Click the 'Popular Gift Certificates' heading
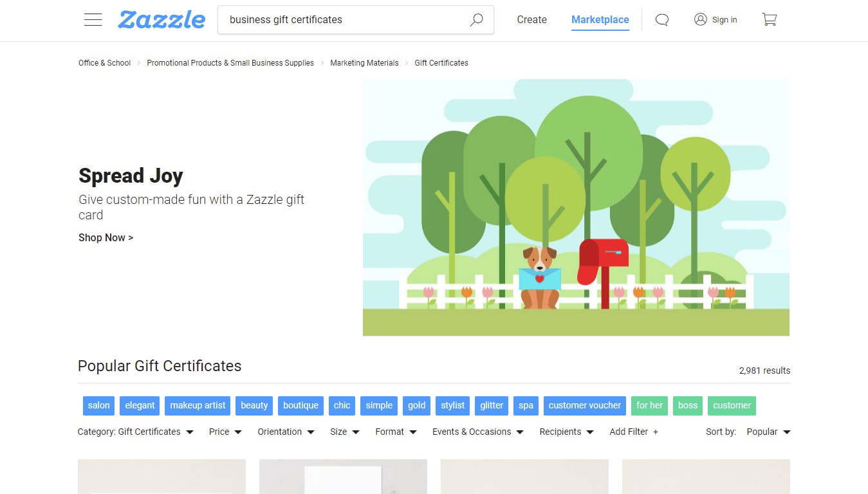The height and width of the screenshot is (494, 868). point(160,366)
